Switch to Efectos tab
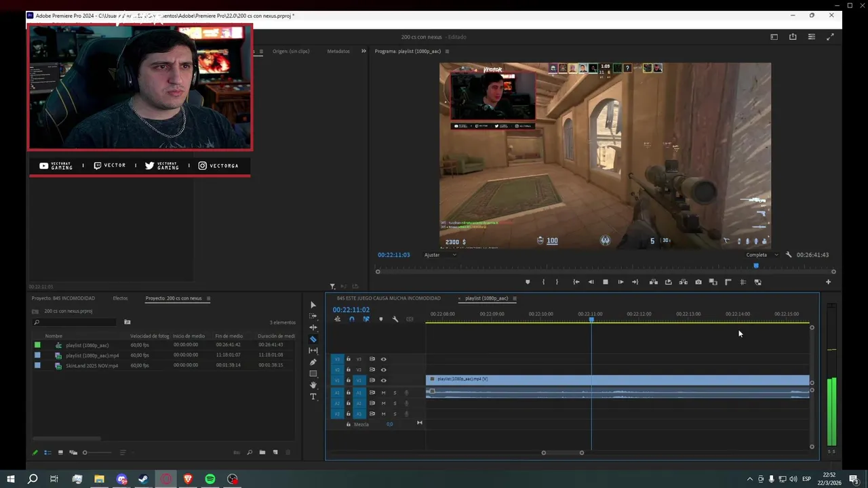868x488 pixels. (120, 298)
